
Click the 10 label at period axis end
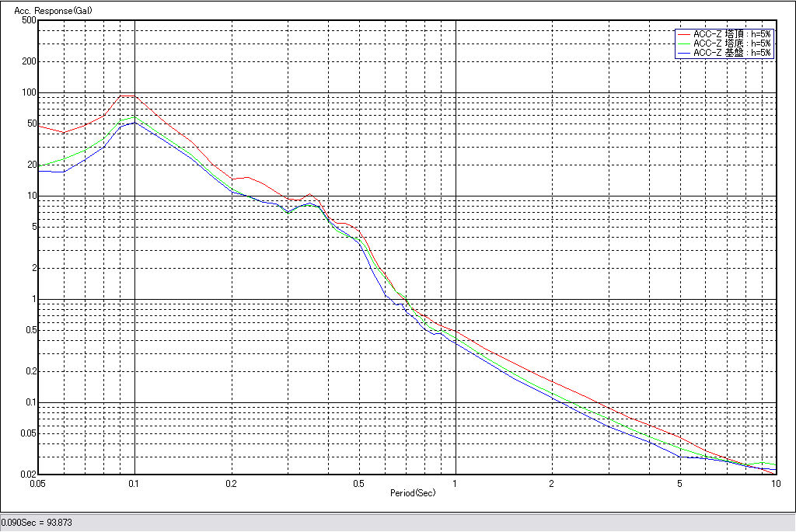click(x=775, y=483)
